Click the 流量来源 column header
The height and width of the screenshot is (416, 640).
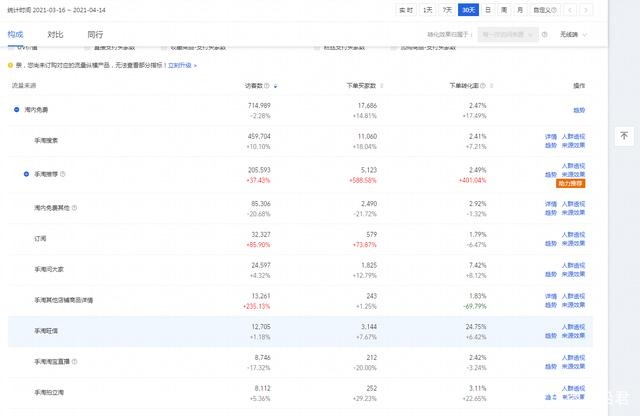(x=24, y=85)
